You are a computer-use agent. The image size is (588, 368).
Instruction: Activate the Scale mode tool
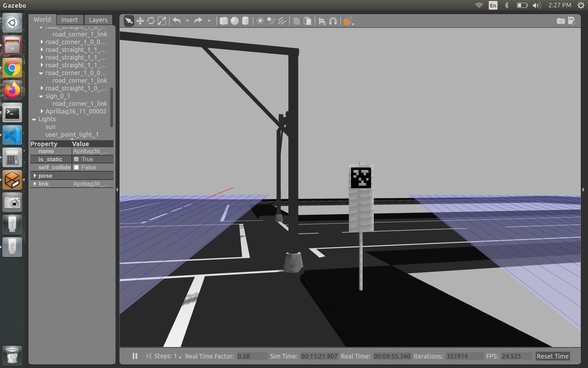click(162, 21)
